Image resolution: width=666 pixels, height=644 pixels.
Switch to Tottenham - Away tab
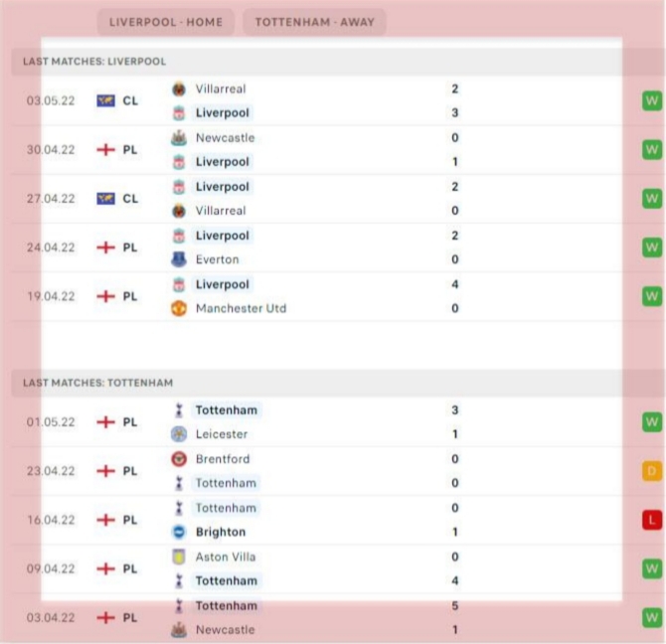[314, 22]
